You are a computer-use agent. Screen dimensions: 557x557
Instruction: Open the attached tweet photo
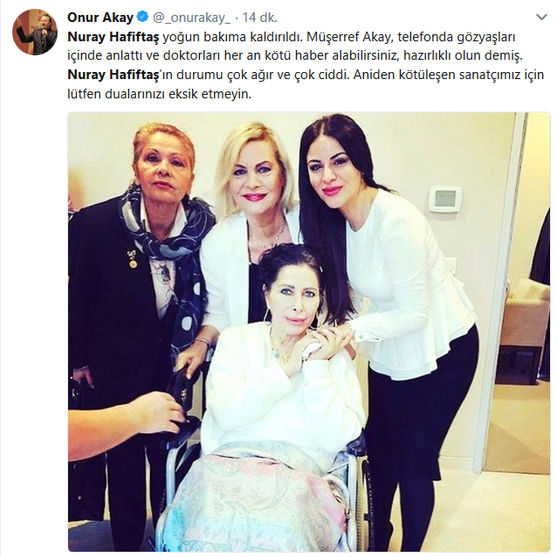pyautogui.click(x=309, y=331)
